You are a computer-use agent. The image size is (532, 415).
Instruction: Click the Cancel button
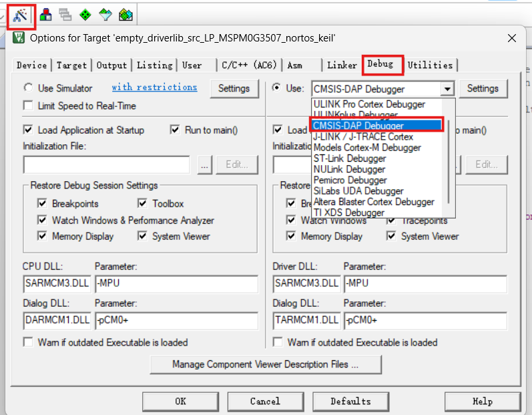click(265, 402)
